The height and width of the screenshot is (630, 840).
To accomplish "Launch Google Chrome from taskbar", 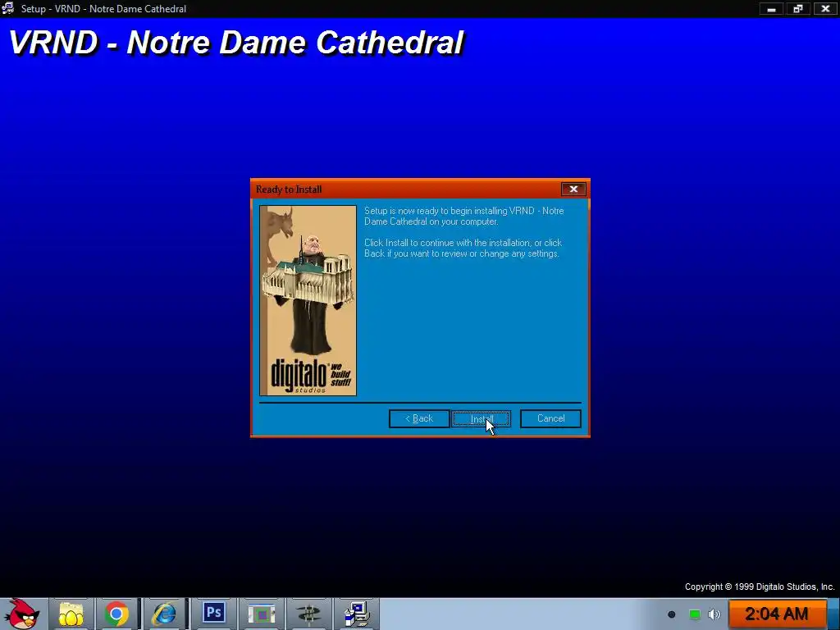I will 116,614.
